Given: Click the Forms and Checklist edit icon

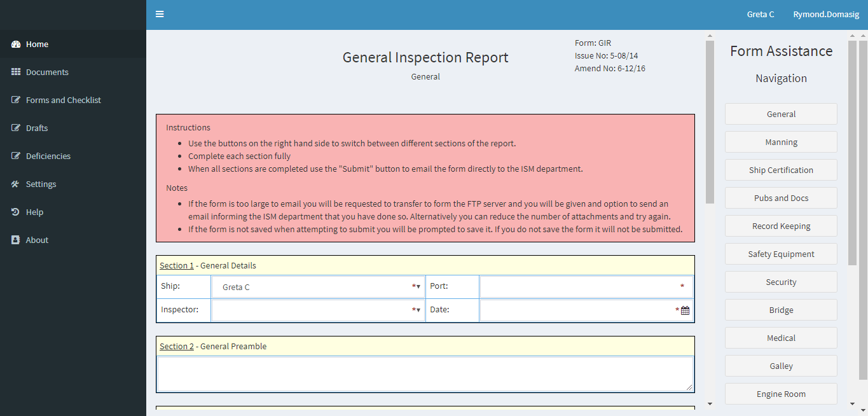Looking at the screenshot, I should [x=16, y=100].
